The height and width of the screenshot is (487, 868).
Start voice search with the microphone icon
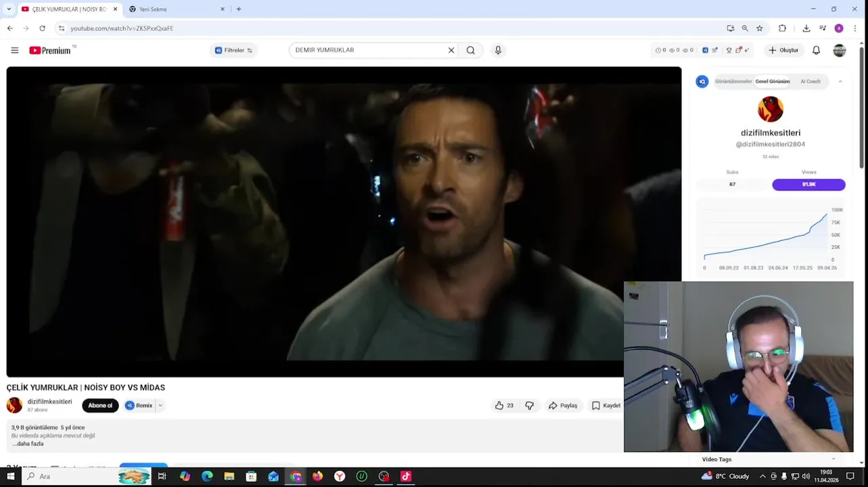click(498, 50)
